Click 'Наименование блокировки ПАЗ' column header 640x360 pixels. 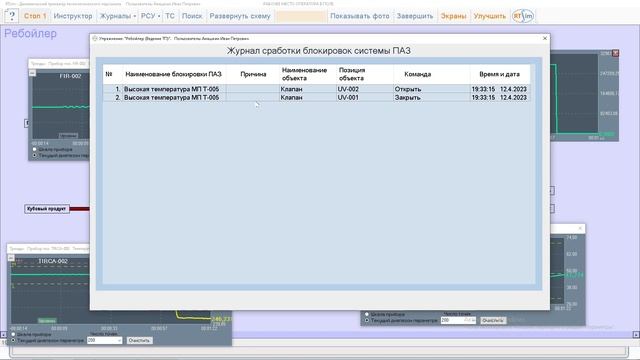click(173, 74)
